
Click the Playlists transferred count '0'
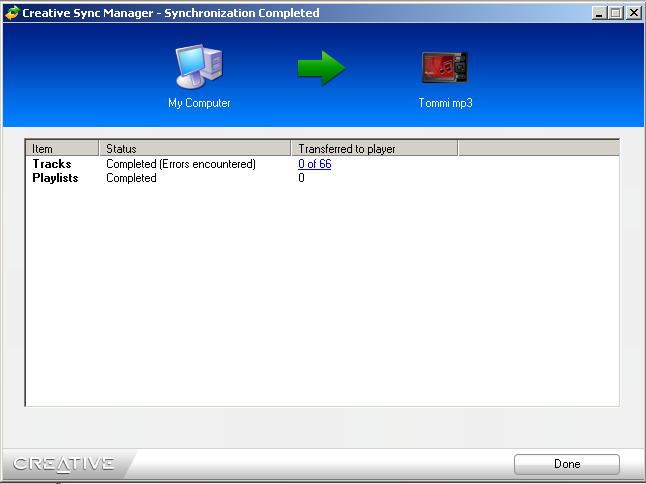click(x=301, y=178)
